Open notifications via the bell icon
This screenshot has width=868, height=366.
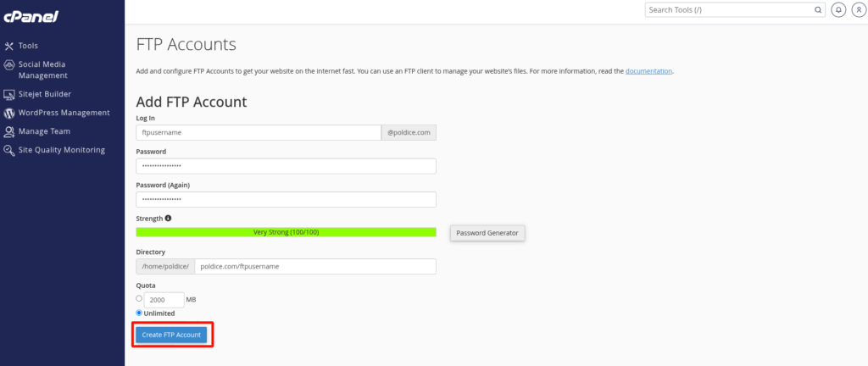[838, 10]
